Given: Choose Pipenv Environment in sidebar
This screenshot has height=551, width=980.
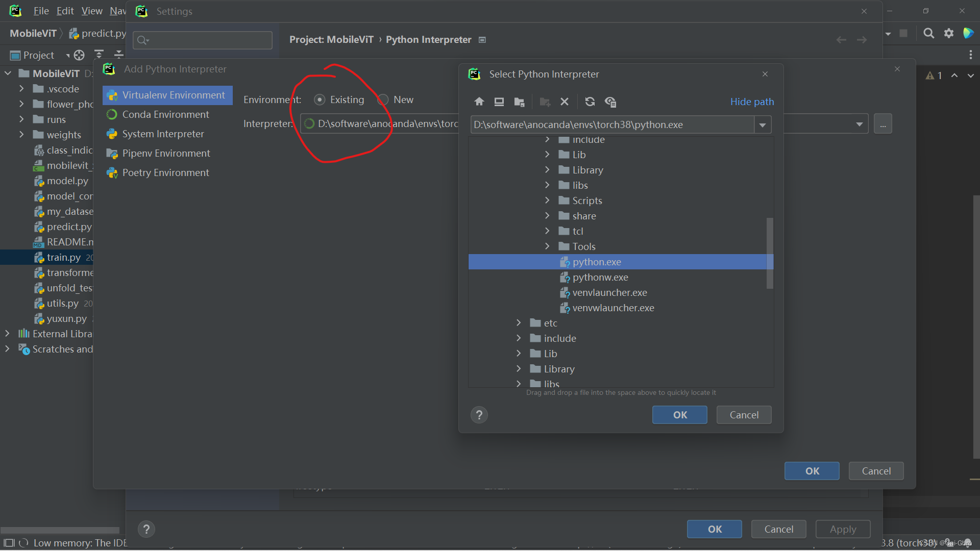Looking at the screenshot, I should coord(167,153).
